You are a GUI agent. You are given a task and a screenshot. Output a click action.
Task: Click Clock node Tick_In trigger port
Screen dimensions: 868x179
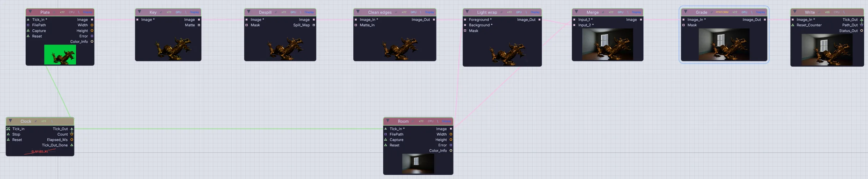pos(8,129)
